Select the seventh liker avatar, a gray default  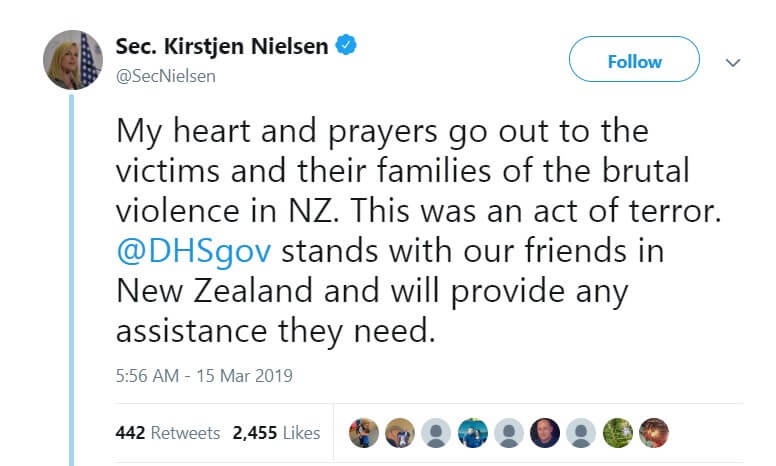coord(582,432)
